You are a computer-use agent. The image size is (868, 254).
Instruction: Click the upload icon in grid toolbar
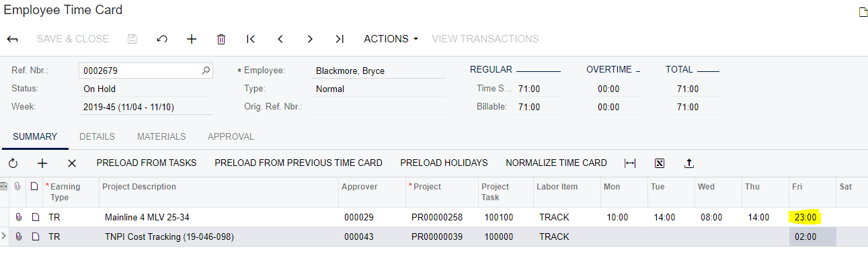point(688,163)
